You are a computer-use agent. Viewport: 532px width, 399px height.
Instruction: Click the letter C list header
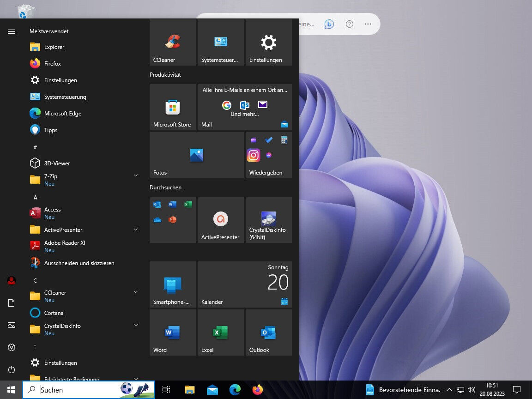point(35,281)
